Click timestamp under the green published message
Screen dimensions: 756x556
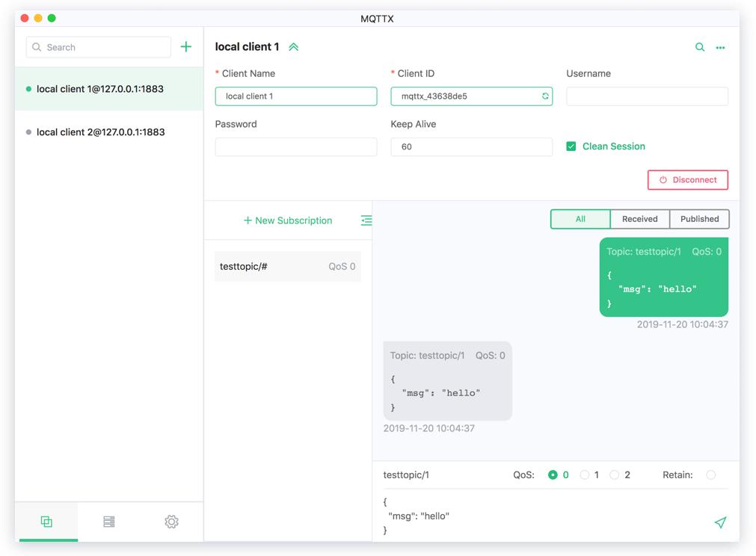[682, 324]
